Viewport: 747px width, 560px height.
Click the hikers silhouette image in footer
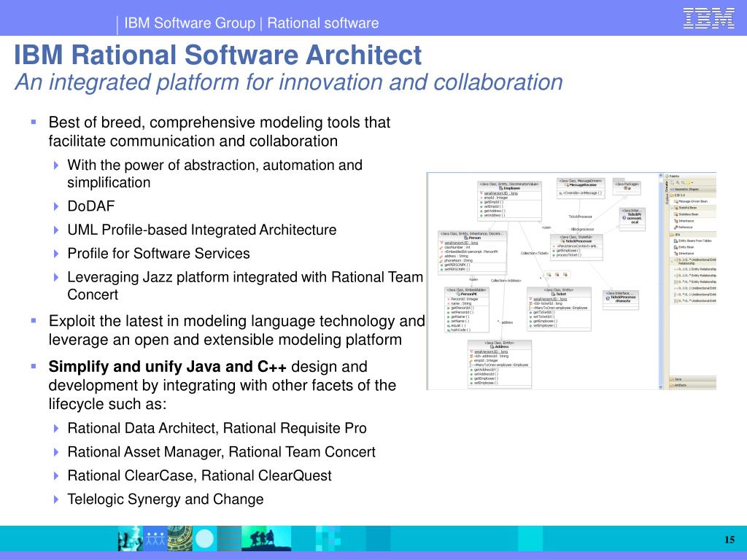coord(267,539)
